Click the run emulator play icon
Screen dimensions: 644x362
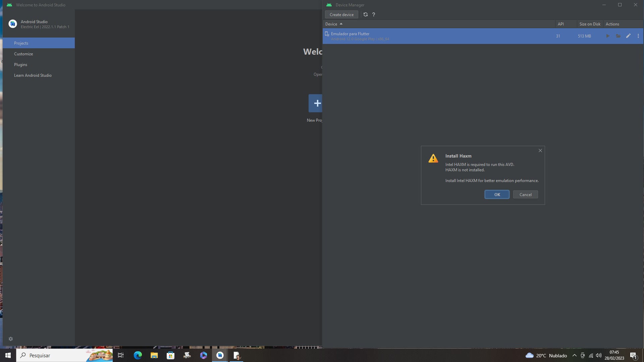[608, 36]
